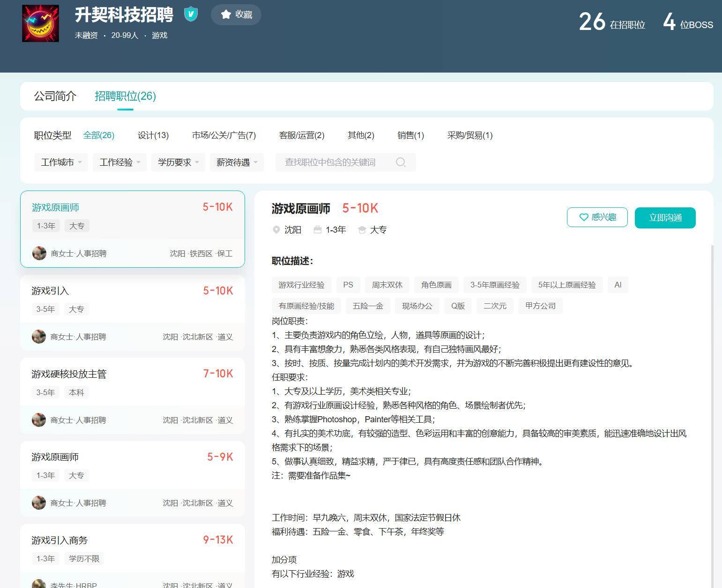
Task: Toggle the 感兴趣 heart button
Action: click(597, 217)
